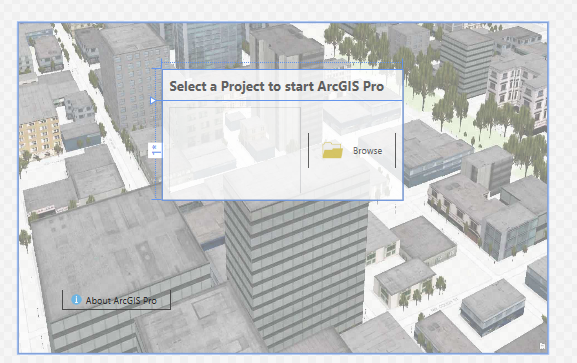Click the yellow folder icon beside Browse
This screenshot has height=363, width=577.
click(x=332, y=151)
